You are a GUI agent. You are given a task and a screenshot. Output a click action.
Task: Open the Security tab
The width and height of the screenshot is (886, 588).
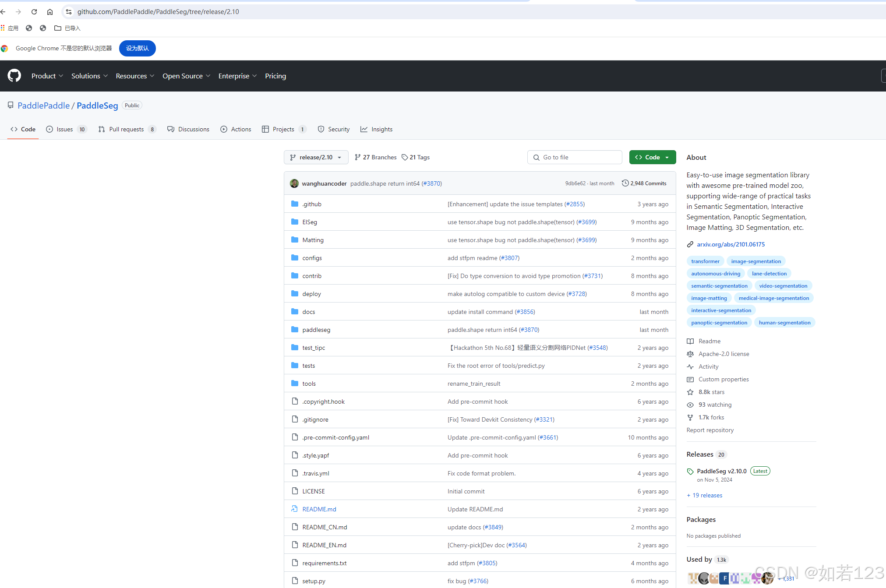click(x=334, y=129)
